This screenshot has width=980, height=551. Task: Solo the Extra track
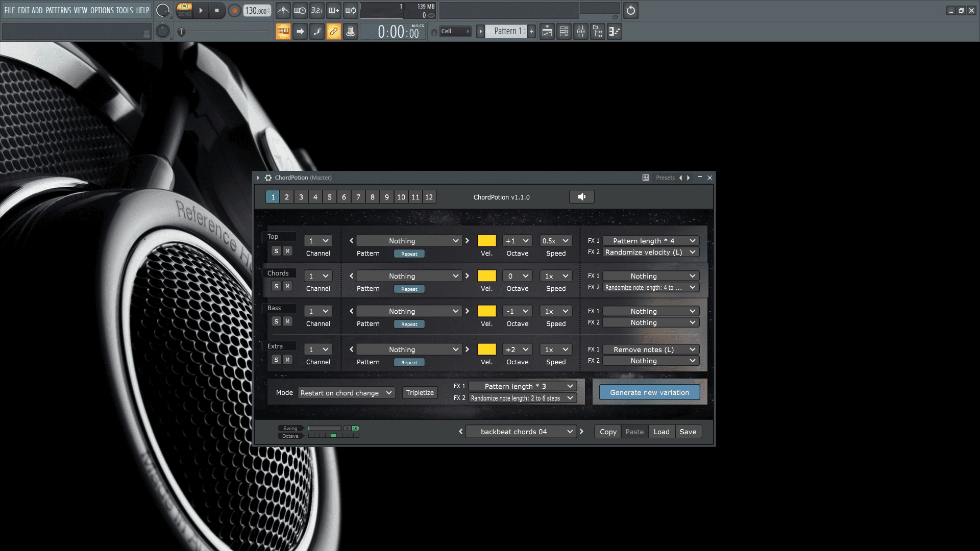[x=276, y=360]
